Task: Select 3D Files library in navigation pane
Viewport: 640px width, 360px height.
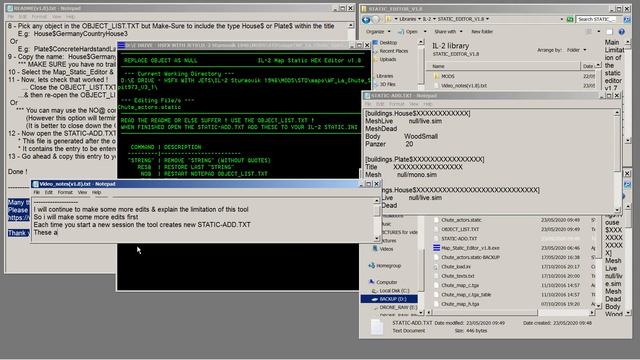Action: pyautogui.click(x=387, y=84)
